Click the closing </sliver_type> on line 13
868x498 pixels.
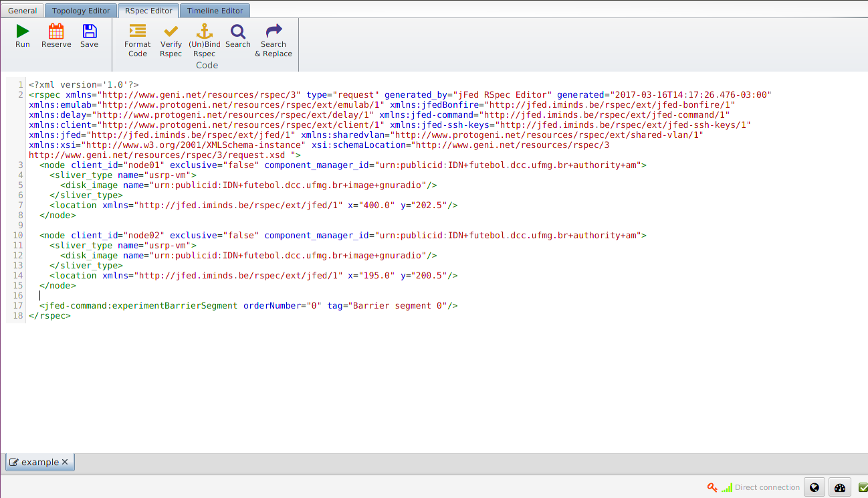coord(86,265)
